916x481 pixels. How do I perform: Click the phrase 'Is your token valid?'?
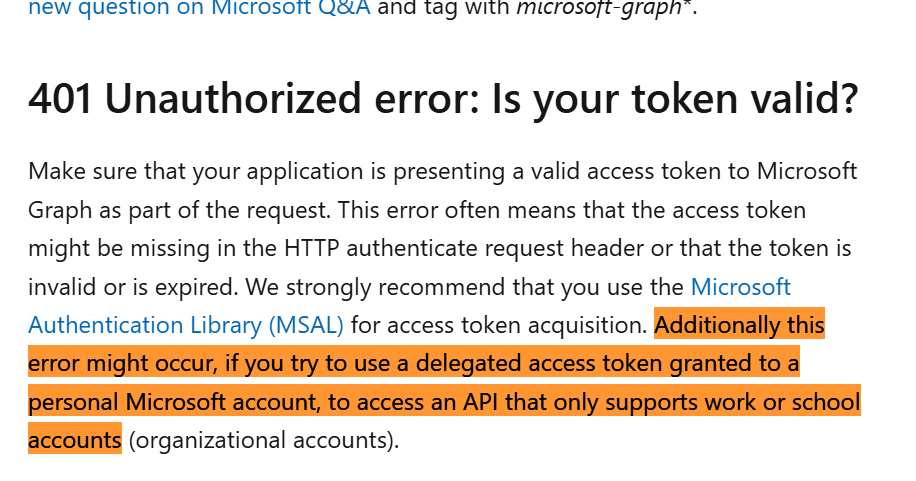pos(675,98)
